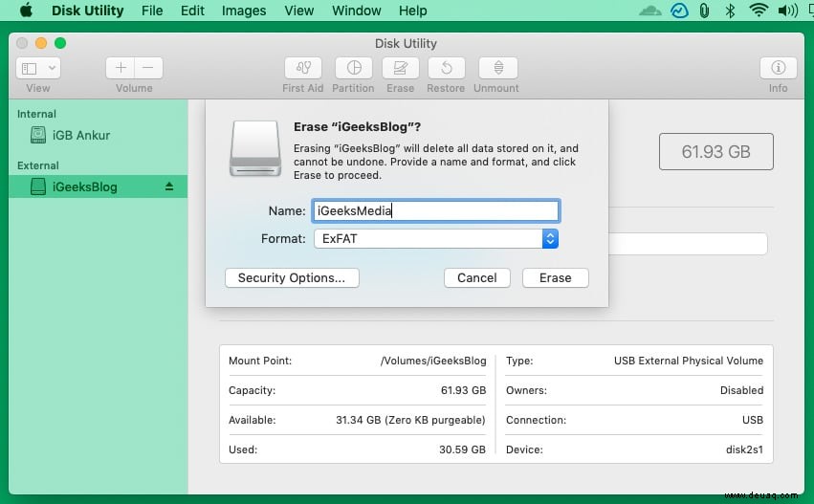Click the First Aid toolbar icon

303,68
